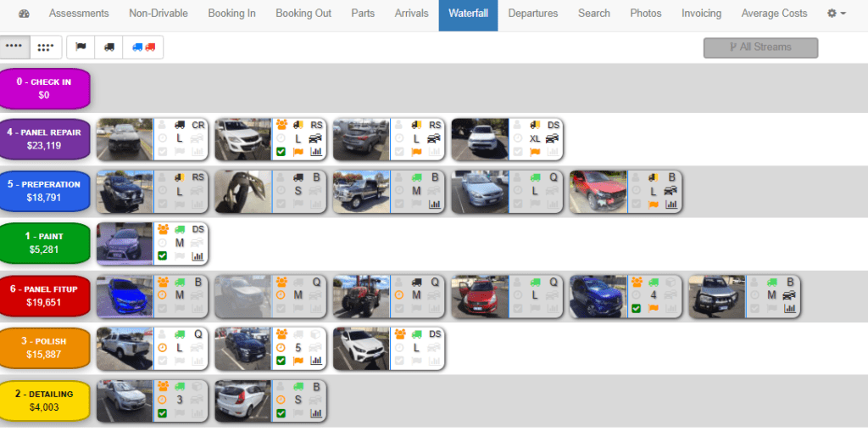Image resolution: width=868 pixels, height=437 pixels.
Task: Click the green checkbox on Paint card
Action: [162, 256]
